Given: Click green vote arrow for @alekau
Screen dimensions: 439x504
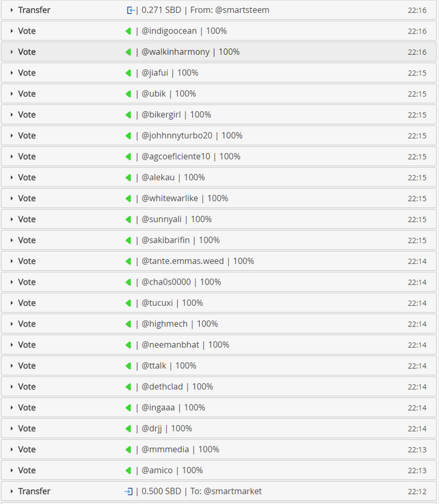Looking at the screenshot, I should [x=128, y=178].
